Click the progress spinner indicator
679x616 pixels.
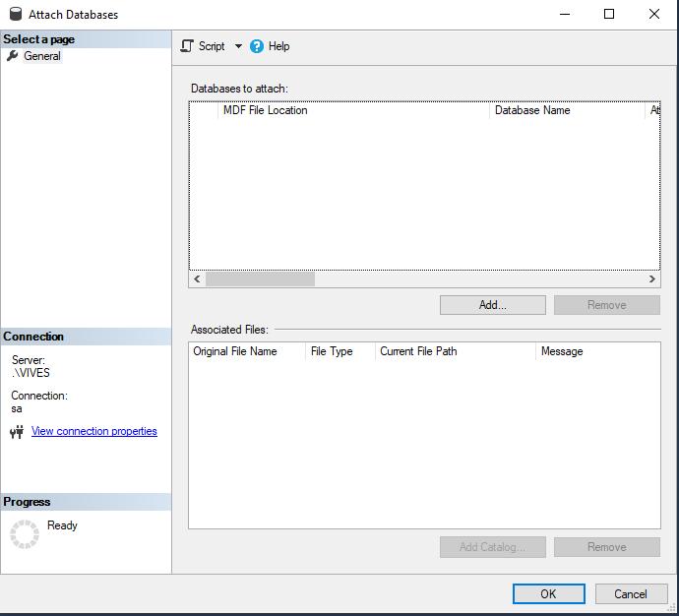tap(25, 534)
